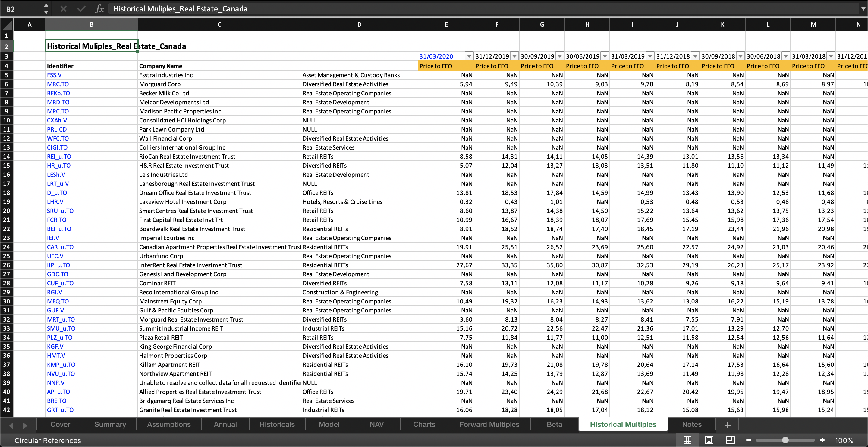Screen dimensions: 868x447
Task: Move the zoom slider handle
Action: (x=785, y=440)
